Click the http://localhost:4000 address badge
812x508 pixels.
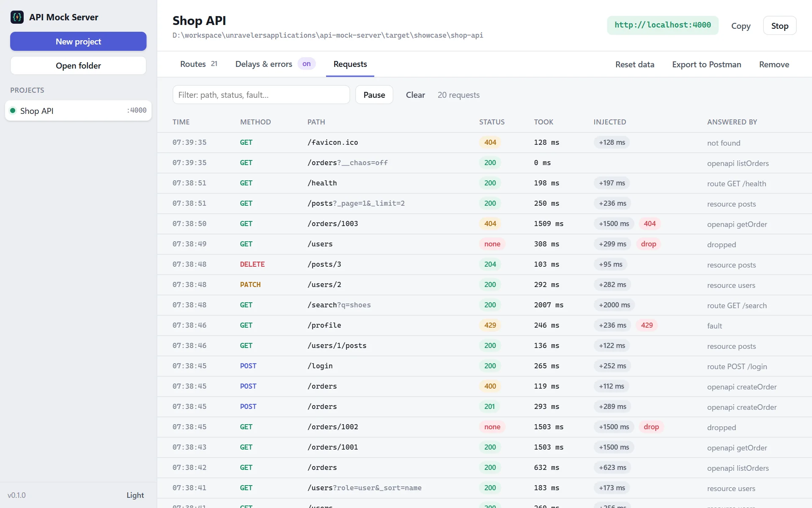click(x=662, y=25)
